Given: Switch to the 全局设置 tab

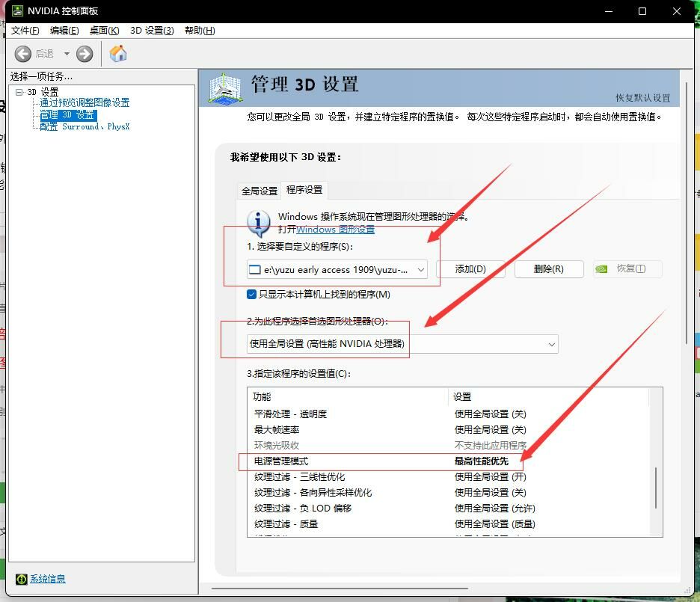Looking at the screenshot, I should tap(259, 191).
